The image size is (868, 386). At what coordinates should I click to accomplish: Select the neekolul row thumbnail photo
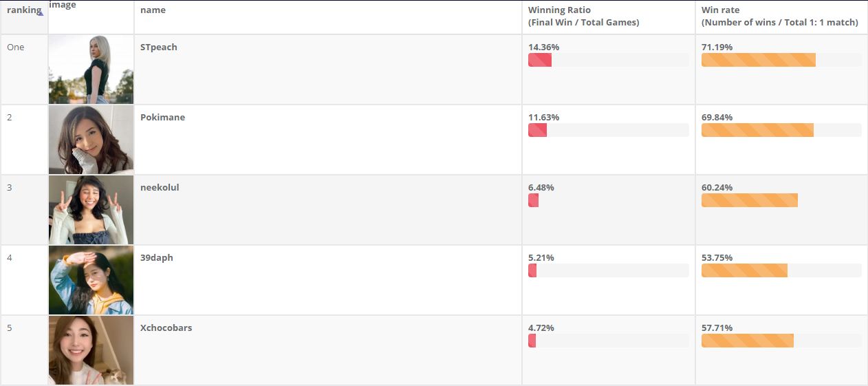point(91,210)
